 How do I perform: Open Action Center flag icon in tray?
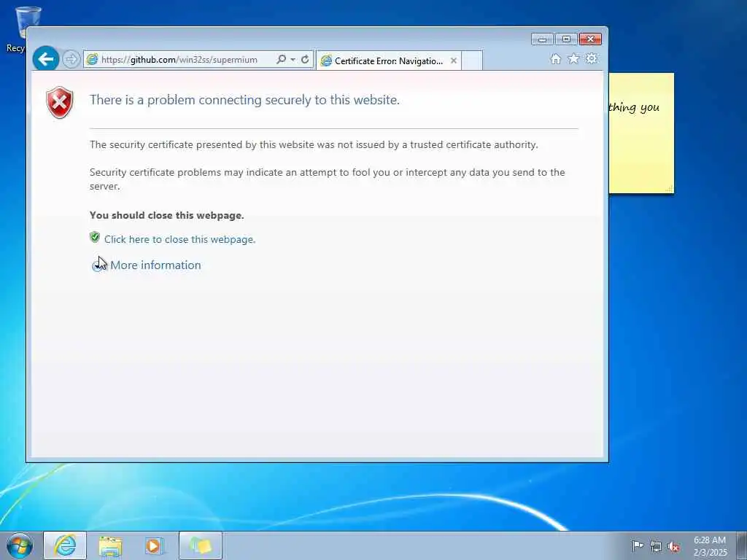click(638, 546)
